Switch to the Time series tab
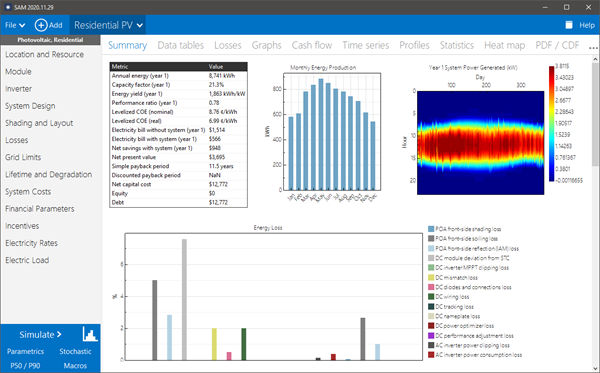600x373 pixels. [x=365, y=45]
